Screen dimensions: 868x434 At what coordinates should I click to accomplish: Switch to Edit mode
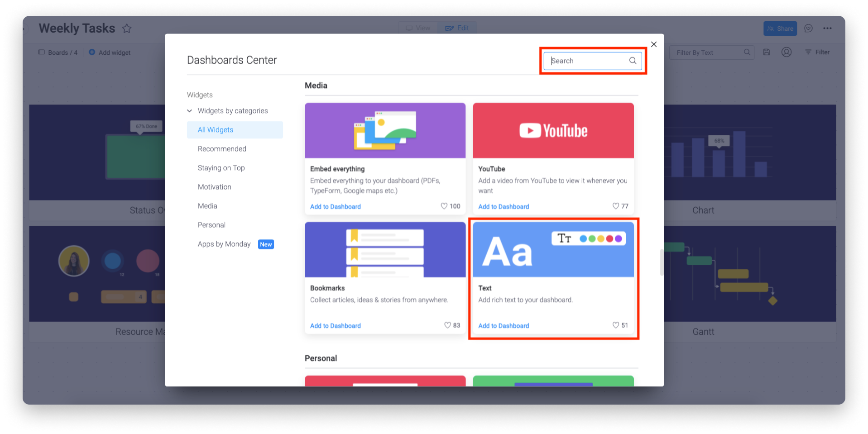pos(458,28)
